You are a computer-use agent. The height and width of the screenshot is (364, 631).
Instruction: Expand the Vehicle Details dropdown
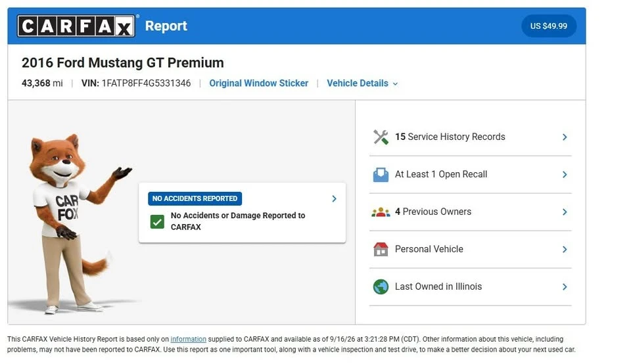coord(362,83)
